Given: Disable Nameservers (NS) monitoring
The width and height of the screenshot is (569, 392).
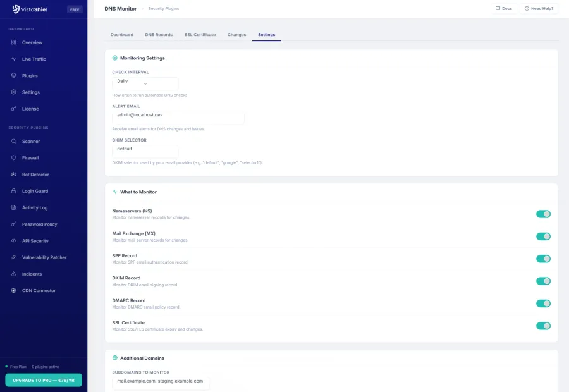Looking at the screenshot, I should point(544,214).
